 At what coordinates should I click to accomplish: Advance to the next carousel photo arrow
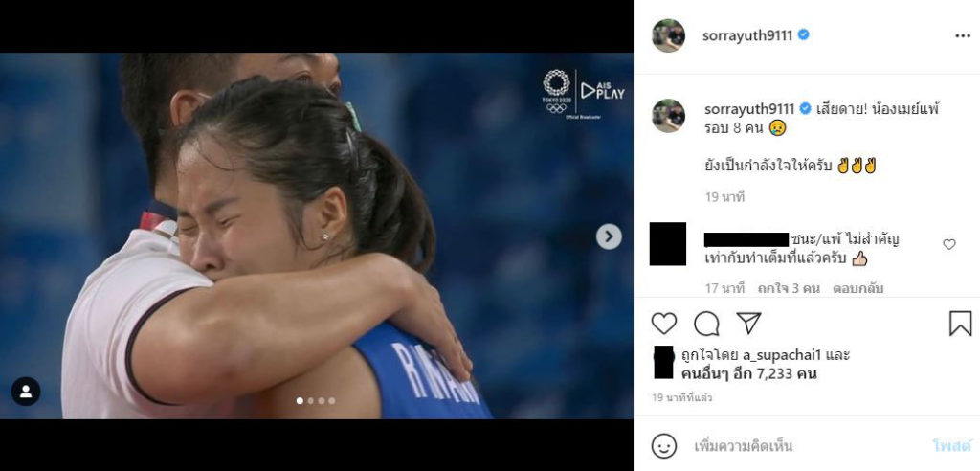(609, 236)
